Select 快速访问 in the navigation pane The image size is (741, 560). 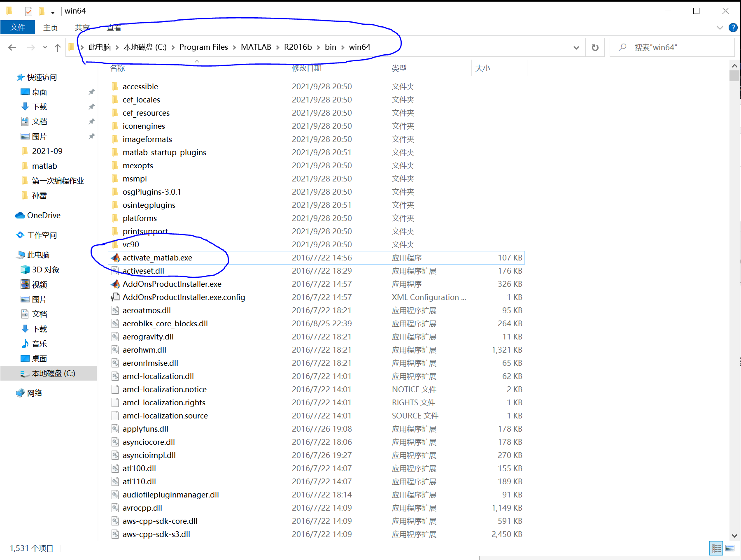click(x=42, y=77)
